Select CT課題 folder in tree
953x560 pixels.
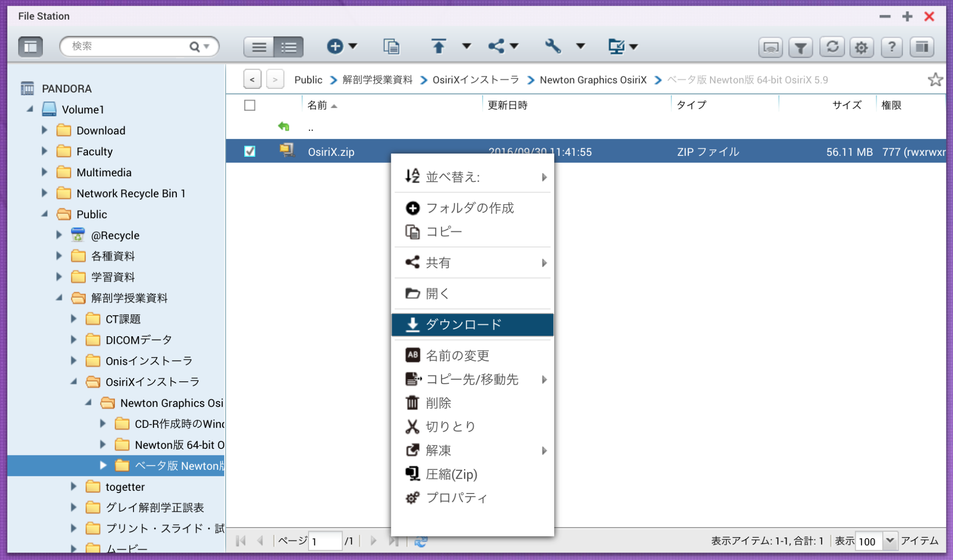point(123,319)
